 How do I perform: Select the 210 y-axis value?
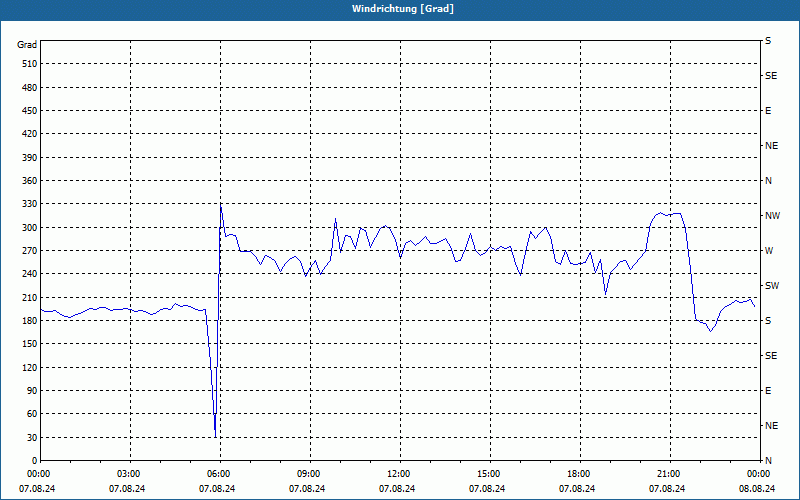(x=30, y=297)
